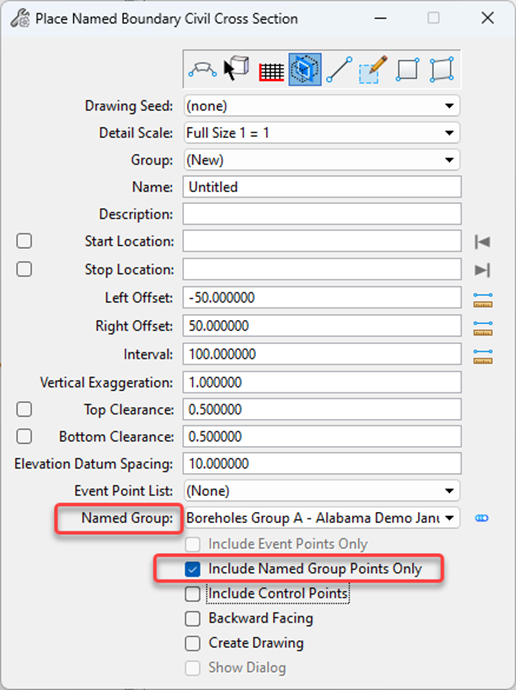The height and width of the screenshot is (690, 516).
Task: Click into the Name field showing Untitled
Action: tap(322, 187)
